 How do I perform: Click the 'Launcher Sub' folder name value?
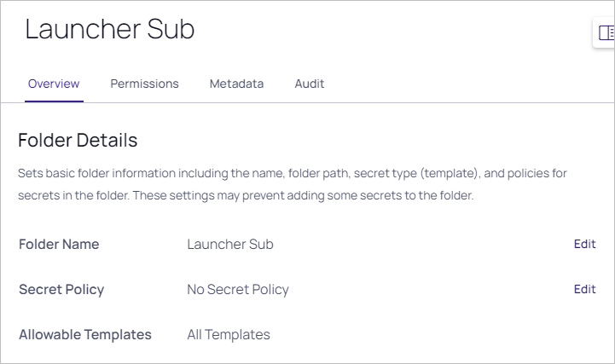click(230, 244)
